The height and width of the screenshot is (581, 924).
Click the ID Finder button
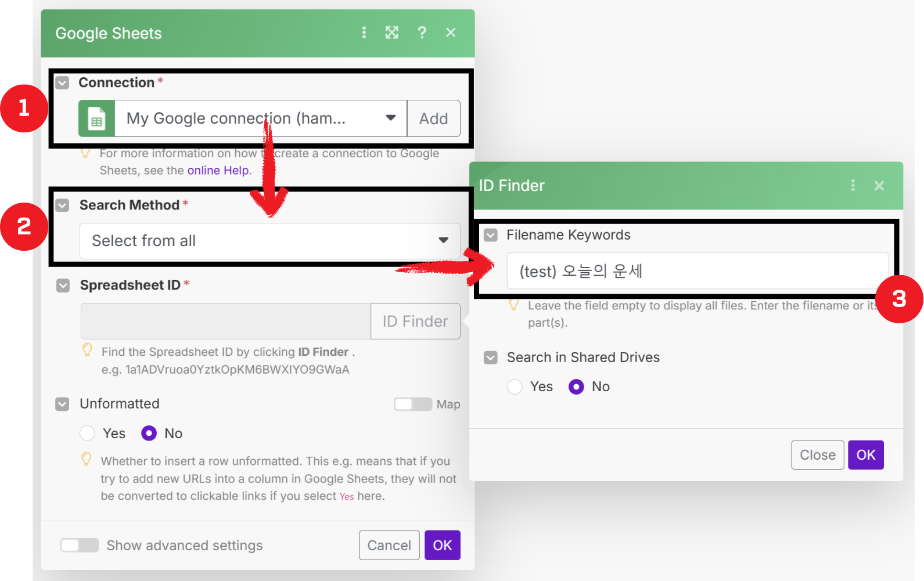pyautogui.click(x=415, y=321)
